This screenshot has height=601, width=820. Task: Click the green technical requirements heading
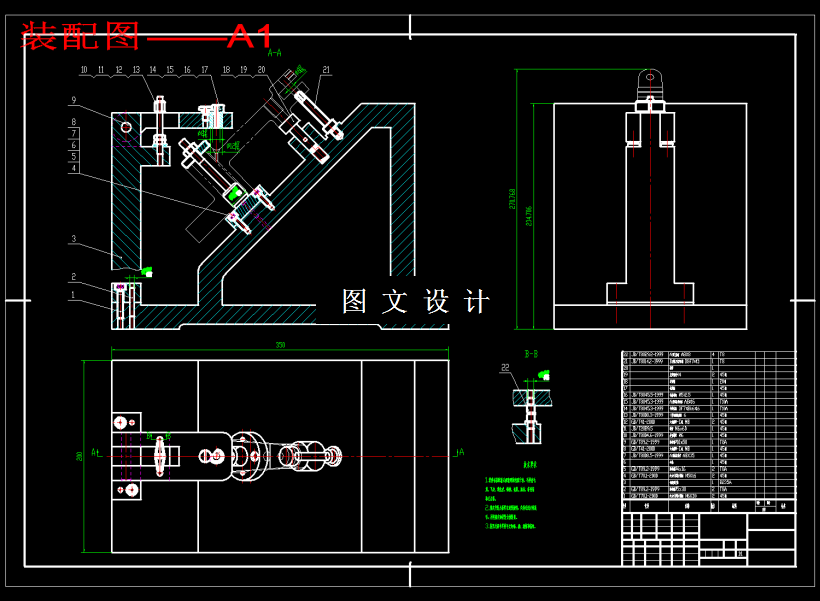click(530, 465)
